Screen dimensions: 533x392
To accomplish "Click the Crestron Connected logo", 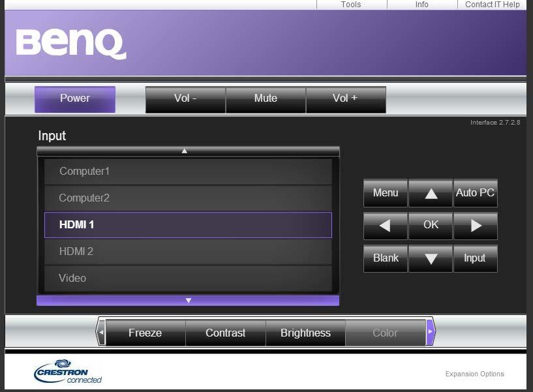I will tap(68, 372).
